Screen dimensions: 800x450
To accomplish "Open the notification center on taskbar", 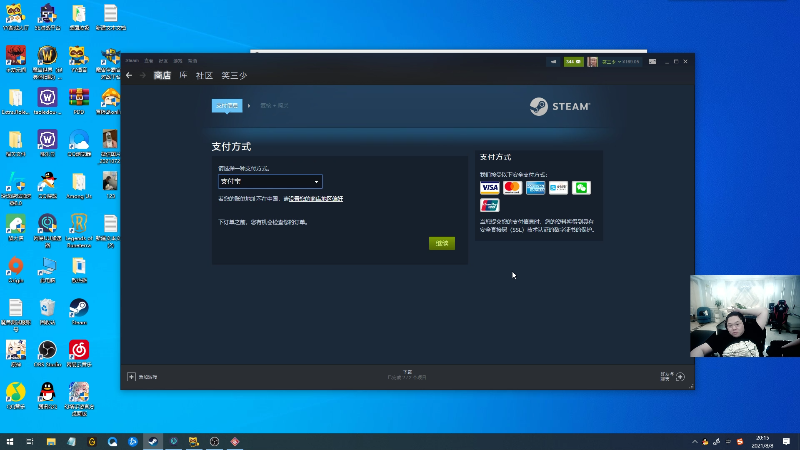I will 786,441.
